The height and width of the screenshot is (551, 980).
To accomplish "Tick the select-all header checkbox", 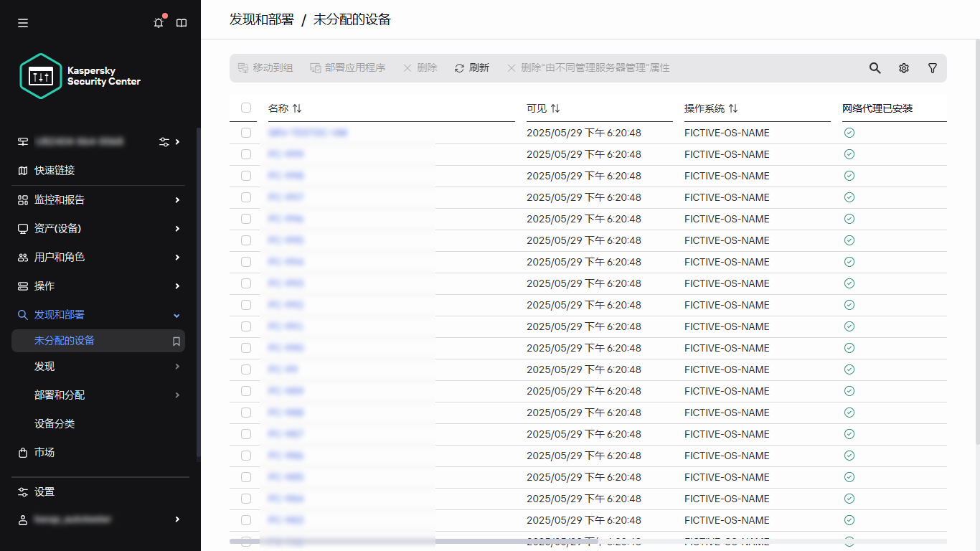I will [x=246, y=108].
